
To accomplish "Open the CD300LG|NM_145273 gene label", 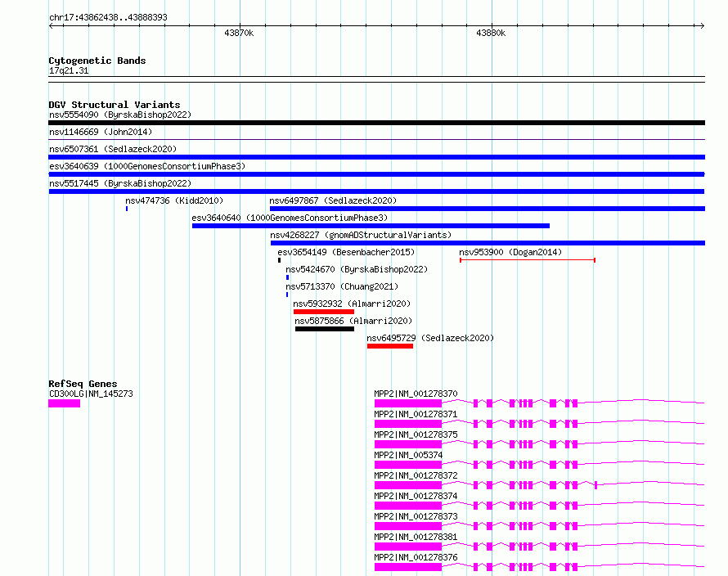I will click(x=91, y=394).
